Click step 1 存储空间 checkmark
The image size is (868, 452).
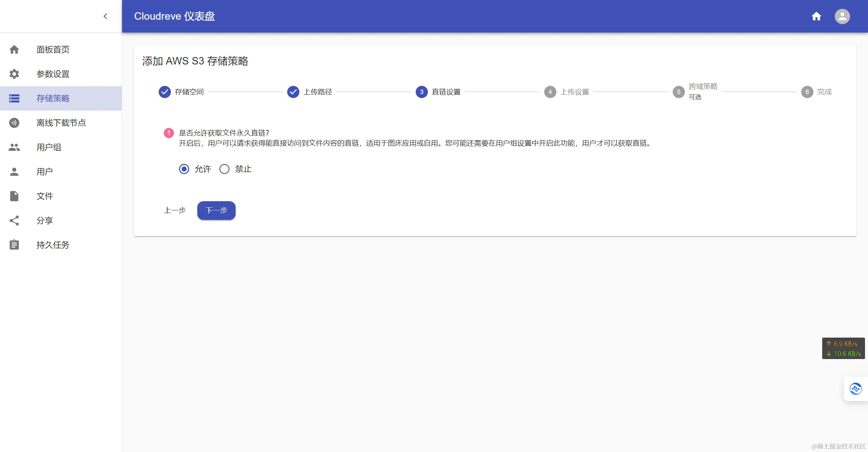pos(165,92)
